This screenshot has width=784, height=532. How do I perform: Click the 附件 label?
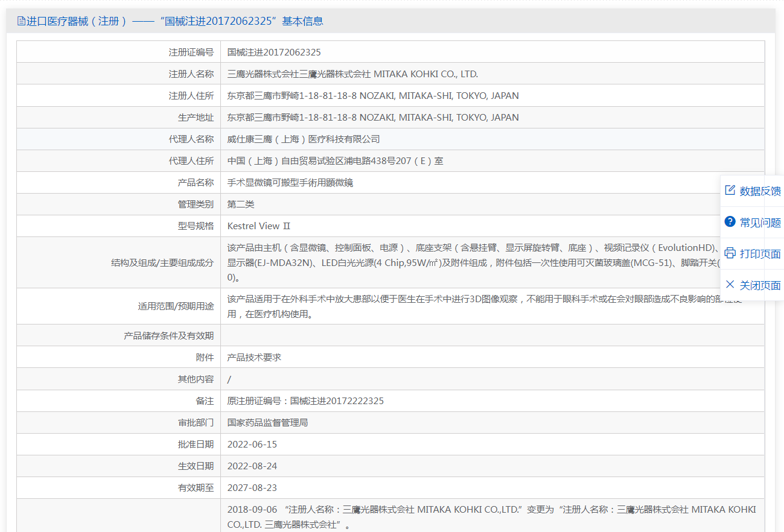205,358
